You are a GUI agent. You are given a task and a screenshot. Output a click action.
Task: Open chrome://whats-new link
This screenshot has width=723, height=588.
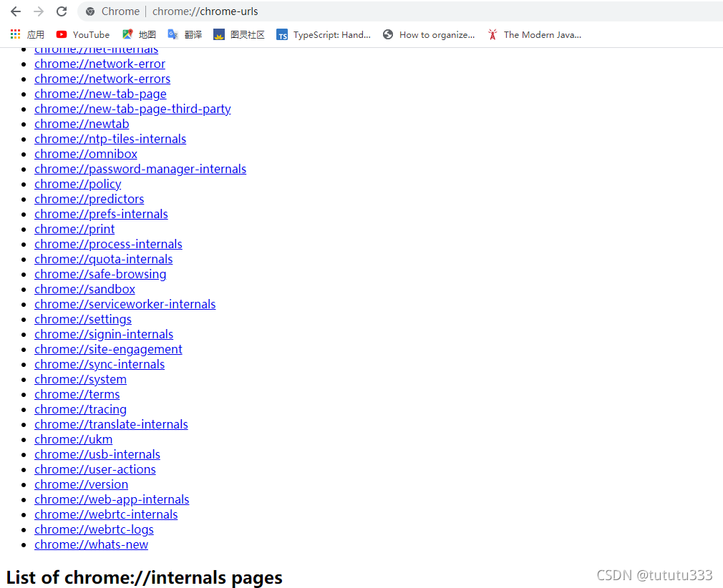[92, 544]
